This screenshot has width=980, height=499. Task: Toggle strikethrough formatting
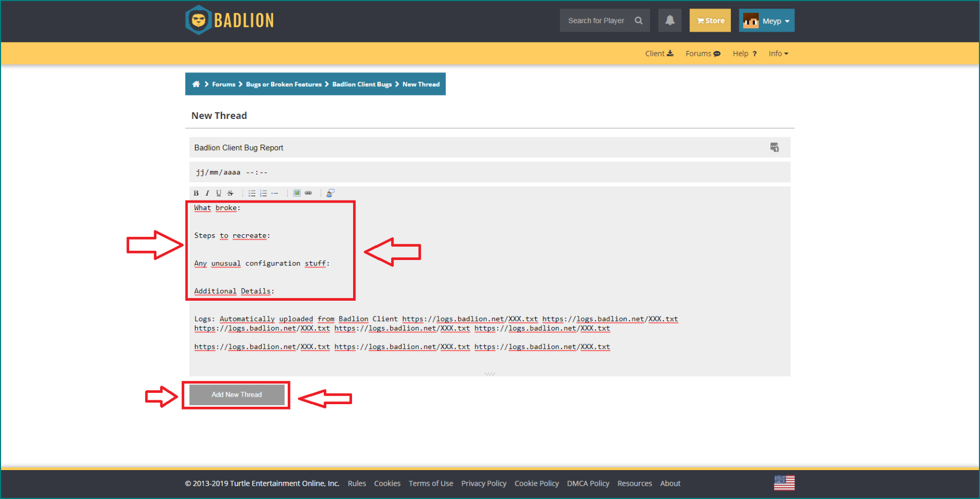tap(230, 193)
